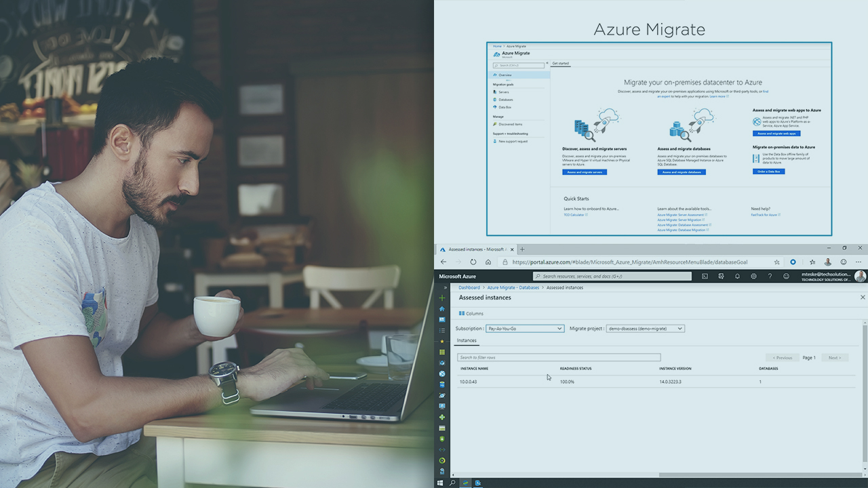The height and width of the screenshot is (488, 868).
Task: Open the Columns chooser icon
Action: [462, 314]
